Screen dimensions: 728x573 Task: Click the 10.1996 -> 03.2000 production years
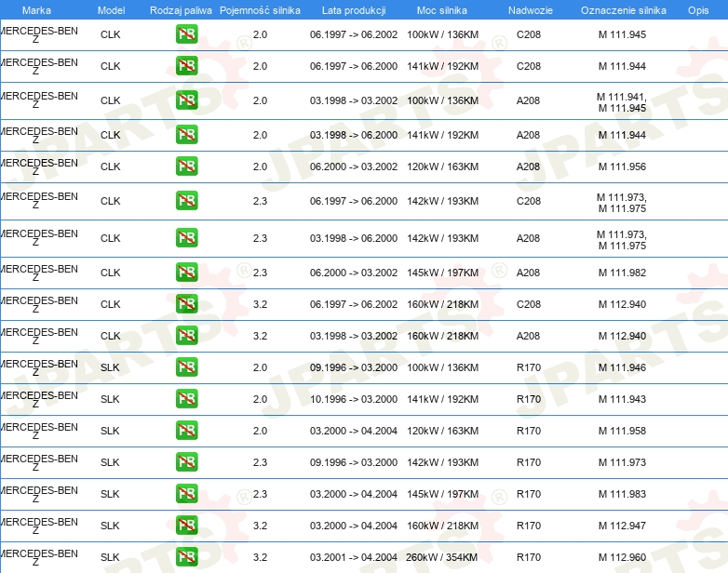354,399
